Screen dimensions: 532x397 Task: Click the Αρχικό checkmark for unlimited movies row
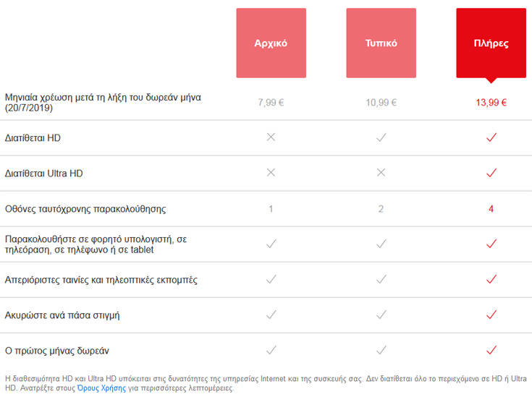click(x=271, y=279)
